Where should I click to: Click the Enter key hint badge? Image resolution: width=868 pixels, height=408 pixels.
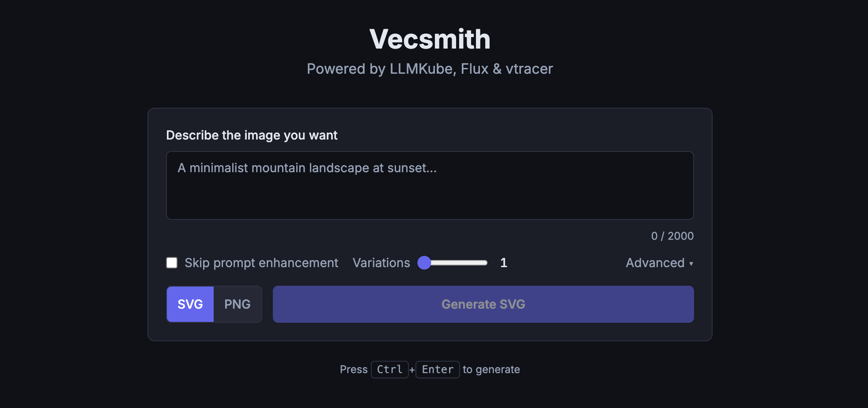pyautogui.click(x=438, y=370)
